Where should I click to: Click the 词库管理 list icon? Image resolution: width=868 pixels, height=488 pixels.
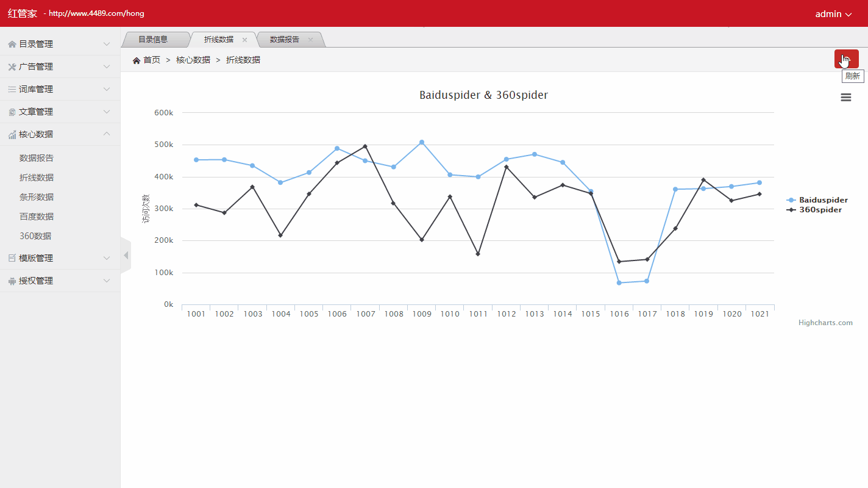pyautogui.click(x=12, y=90)
